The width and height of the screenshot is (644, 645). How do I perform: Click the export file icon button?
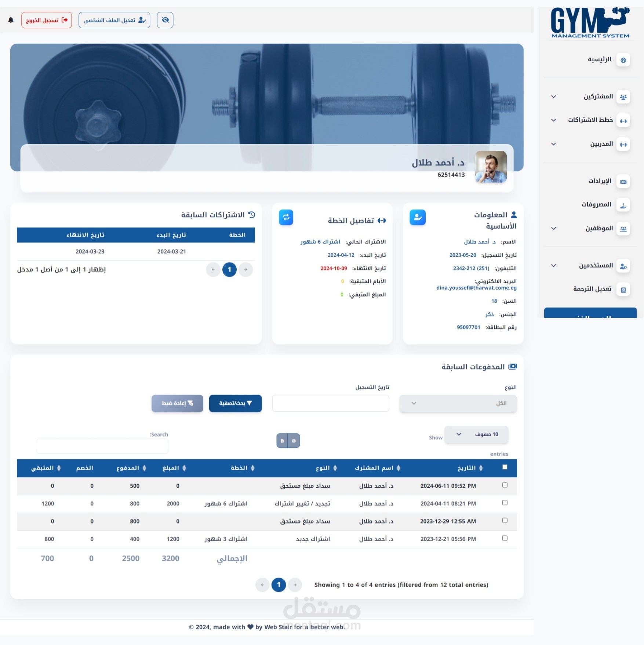282,441
